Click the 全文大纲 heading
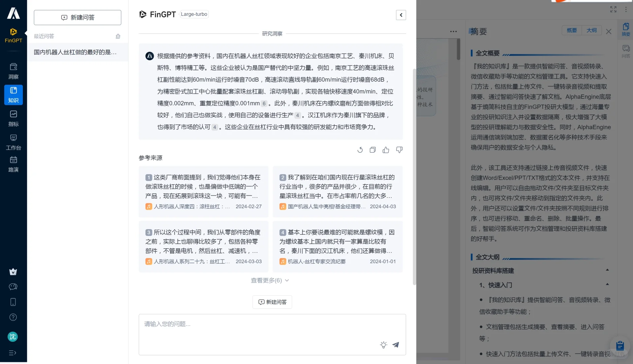The width and height of the screenshot is (633, 364). [488, 257]
